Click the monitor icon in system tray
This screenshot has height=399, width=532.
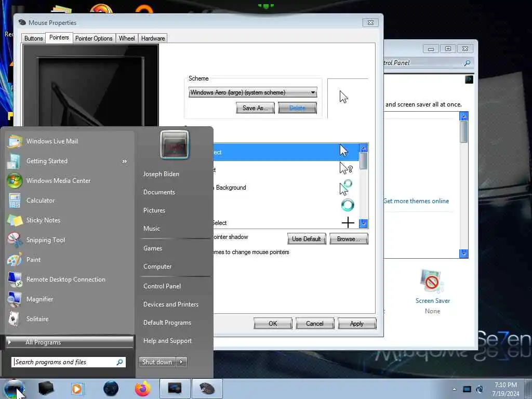(x=467, y=389)
